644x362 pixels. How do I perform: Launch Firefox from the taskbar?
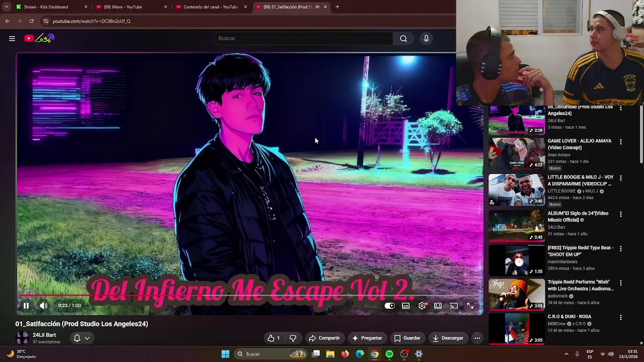pyautogui.click(x=345, y=354)
